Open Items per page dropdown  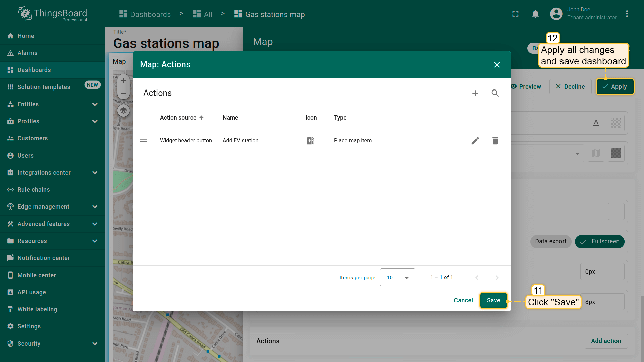coord(397,277)
